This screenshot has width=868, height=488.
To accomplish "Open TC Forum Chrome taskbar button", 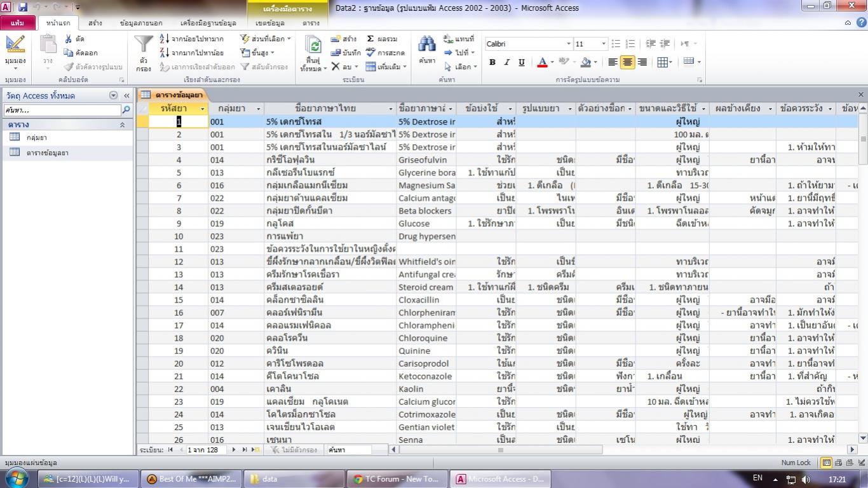I will click(x=397, y=479).
